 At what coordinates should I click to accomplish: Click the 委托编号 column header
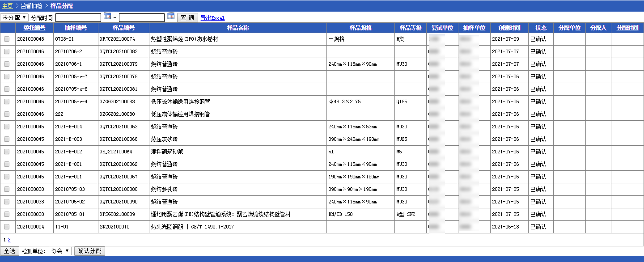[34, 28]
